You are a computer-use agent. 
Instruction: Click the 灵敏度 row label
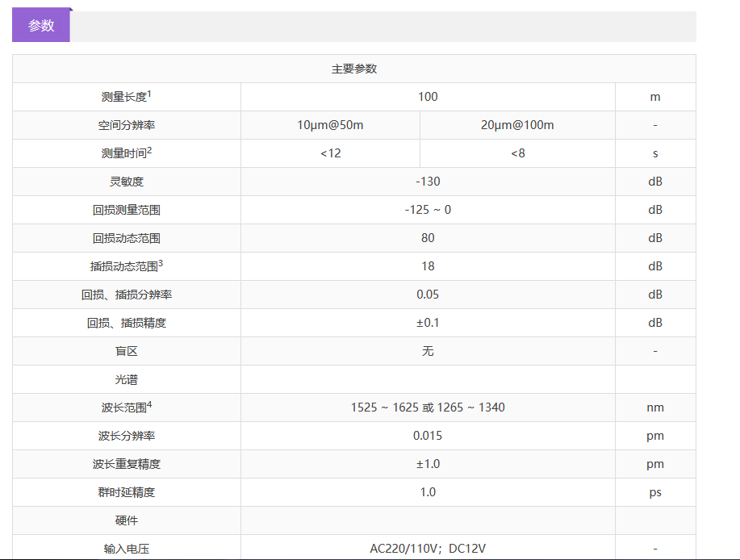pyautogui.click(x=126, y=182)
